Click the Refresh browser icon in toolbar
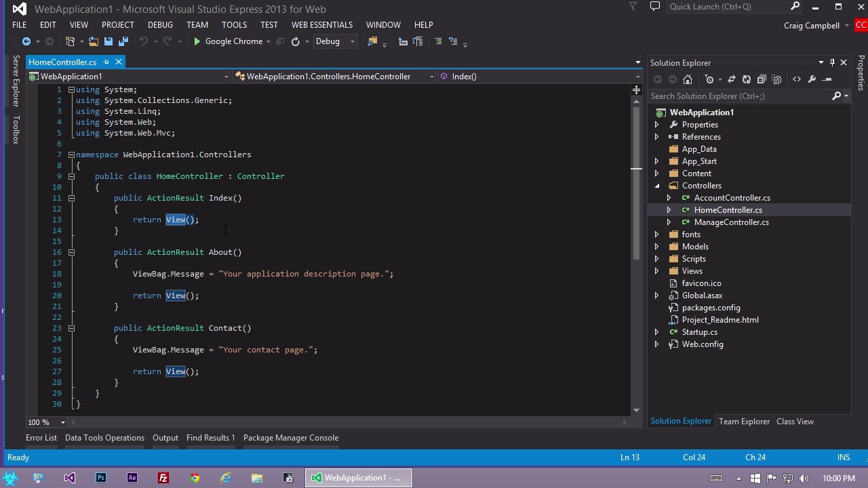The height and width of the screenshot is (488, 868). point(295,41)
